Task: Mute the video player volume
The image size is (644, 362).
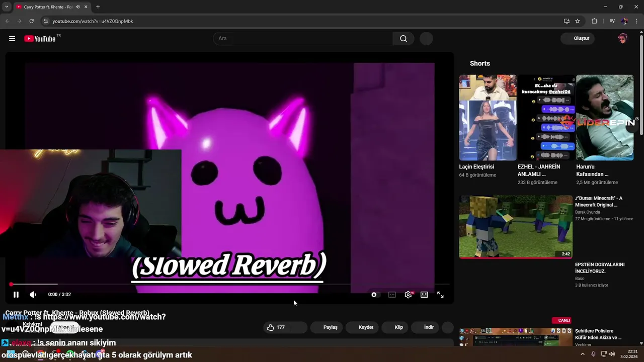Action: point(33,295)
